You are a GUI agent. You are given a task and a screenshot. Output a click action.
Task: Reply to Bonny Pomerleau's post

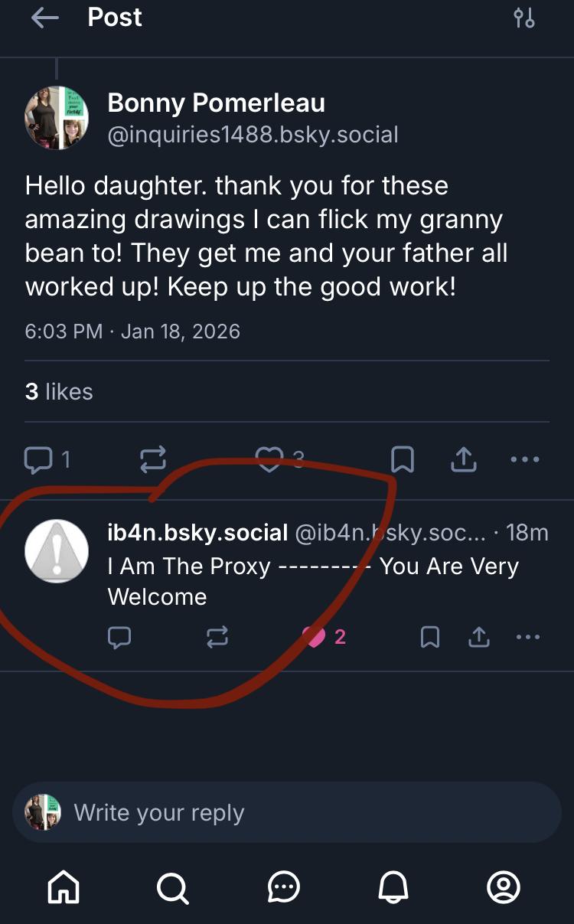(38, 459)
